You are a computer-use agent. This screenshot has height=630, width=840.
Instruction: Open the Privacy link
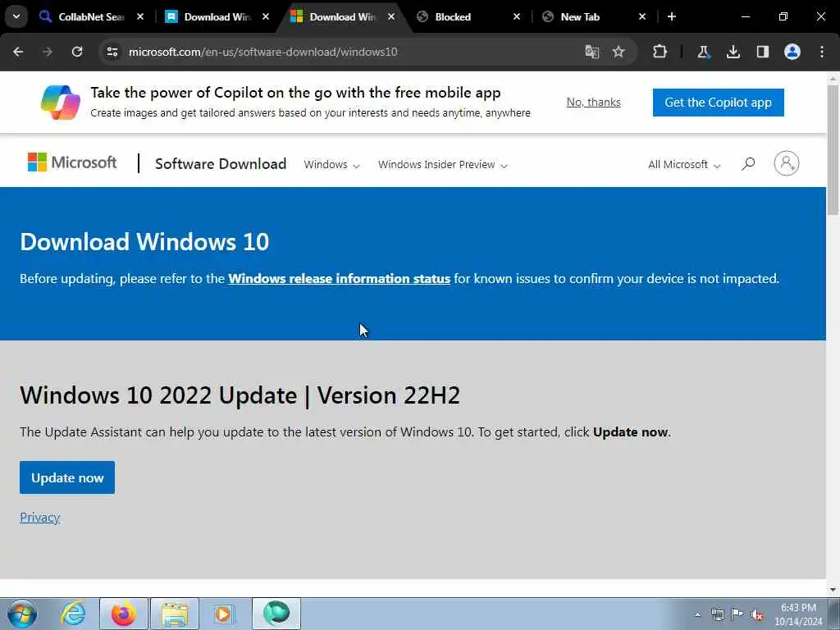tap(39, 518)
